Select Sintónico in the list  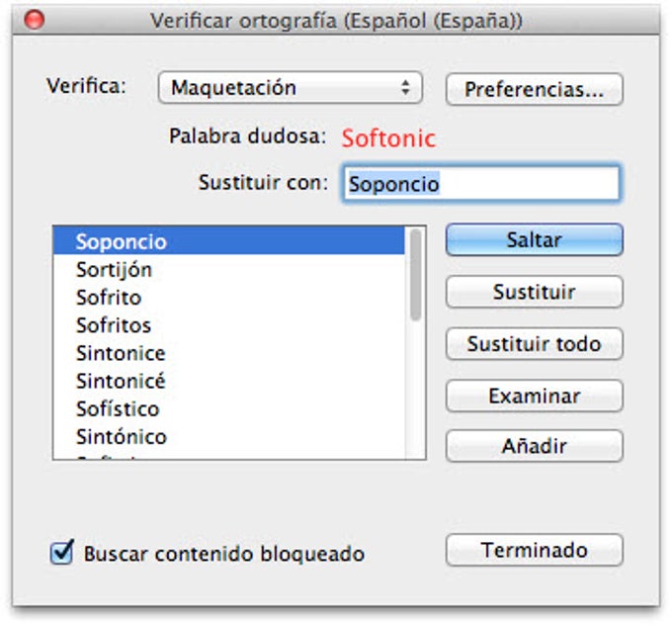(x=229, y=437)
